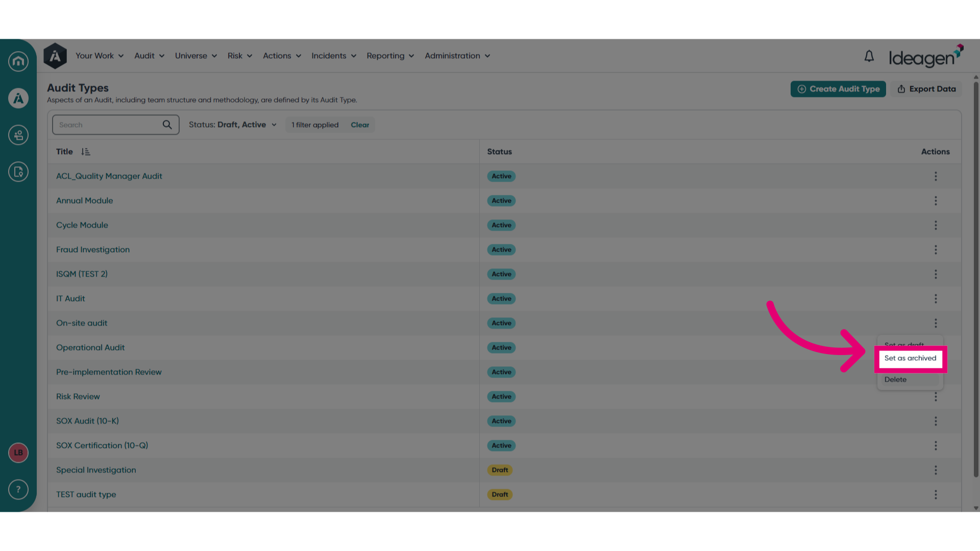This screenshot has height=551, width=980.
Task: Open the Risk Review link
Action: pos(78,396)
